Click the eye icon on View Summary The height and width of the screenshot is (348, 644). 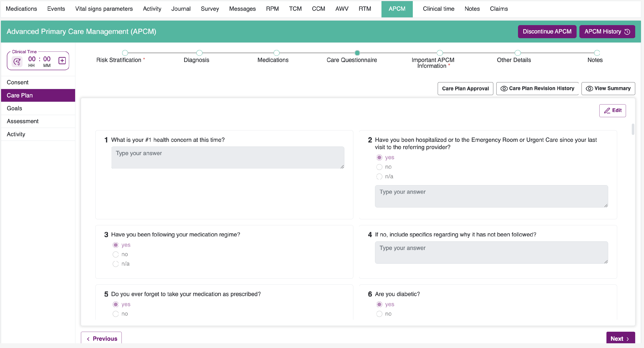coord(589,89)
